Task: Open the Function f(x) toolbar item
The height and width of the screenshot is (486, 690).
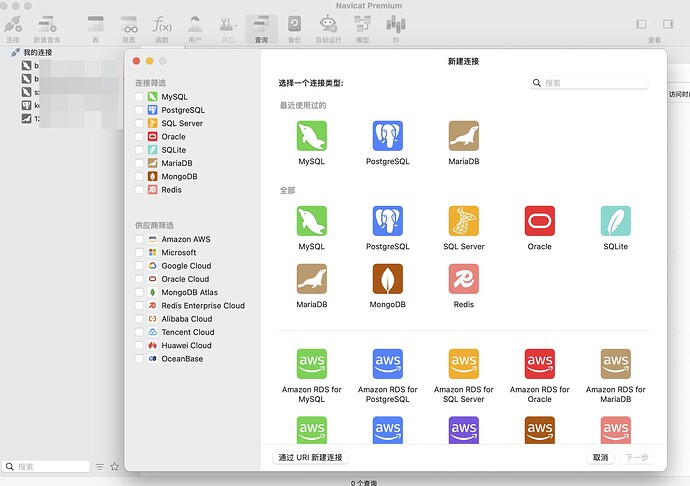Action: (x=162, y=29)
